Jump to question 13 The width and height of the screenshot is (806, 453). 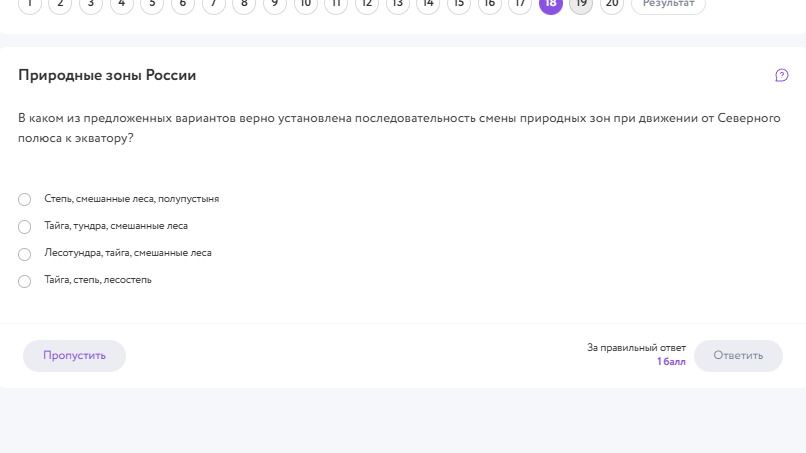pos(397,4)
